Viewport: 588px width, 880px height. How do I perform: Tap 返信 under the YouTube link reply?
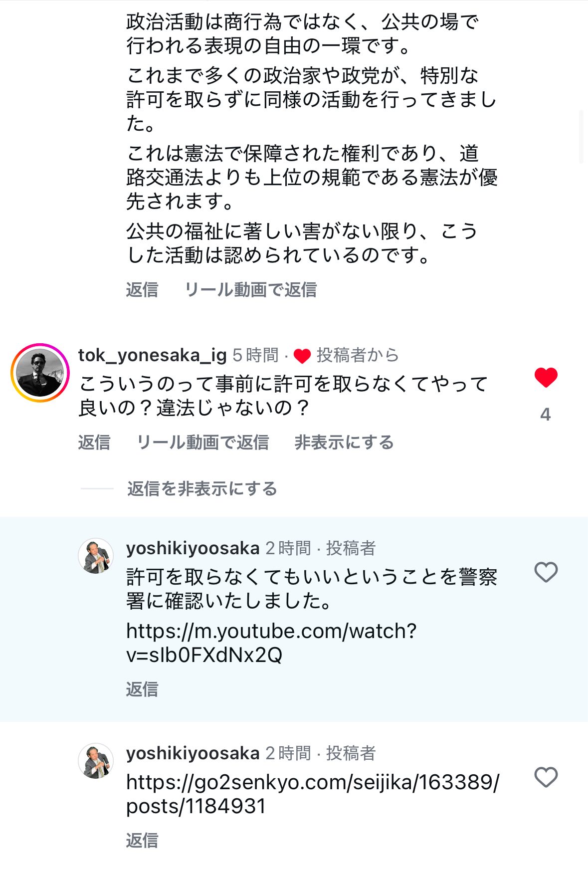[142, 689]
